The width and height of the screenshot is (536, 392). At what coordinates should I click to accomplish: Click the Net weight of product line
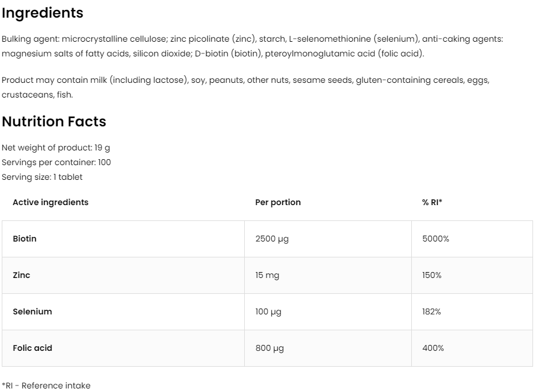click(56, 148)
